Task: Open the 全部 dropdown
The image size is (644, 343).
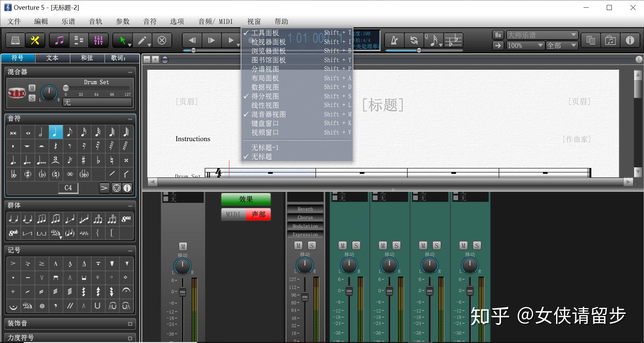Action: point(561,46)
